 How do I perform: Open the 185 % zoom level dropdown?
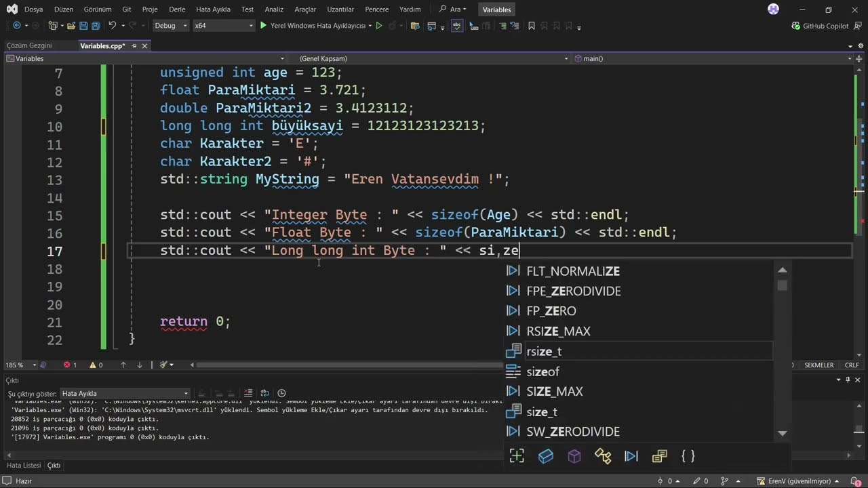coord(34,365)
